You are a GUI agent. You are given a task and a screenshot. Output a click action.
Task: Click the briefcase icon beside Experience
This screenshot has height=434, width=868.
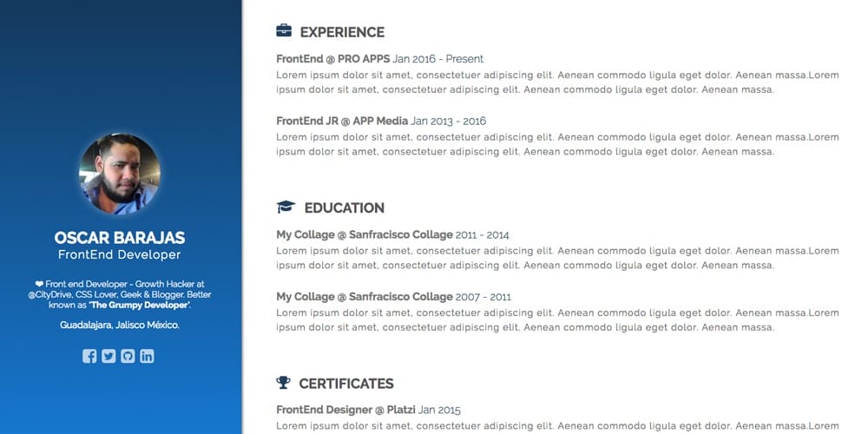tap(284, 31)
